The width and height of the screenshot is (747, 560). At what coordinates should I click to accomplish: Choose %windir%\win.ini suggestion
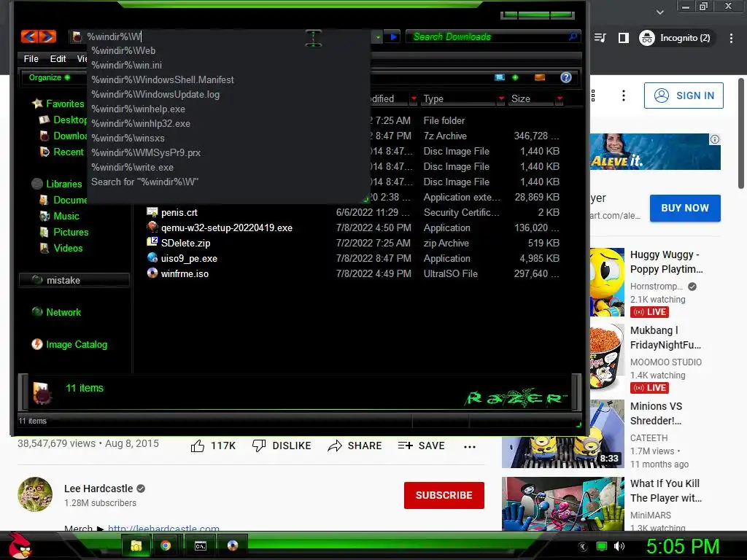pyautogui.click(x=228, y=65)
